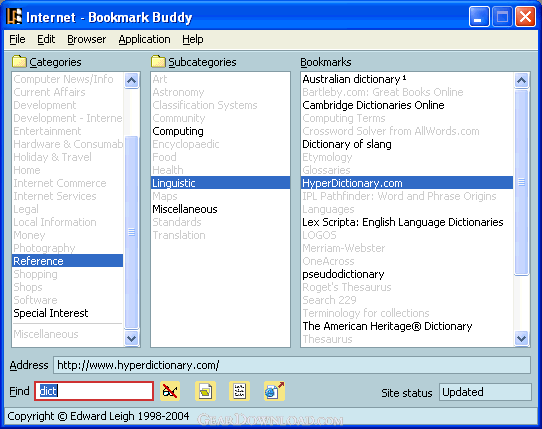Select the Translation subcategory

[x=220, y=235]
